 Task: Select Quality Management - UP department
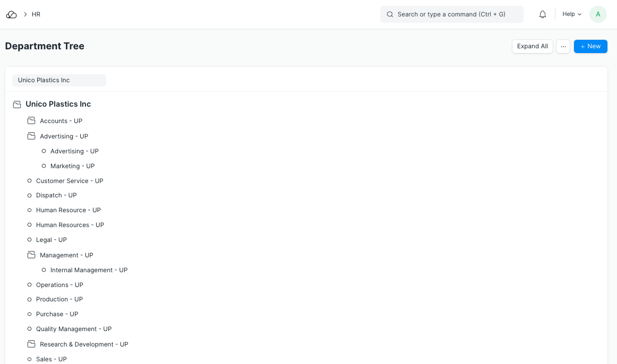(x=74, y=329)
